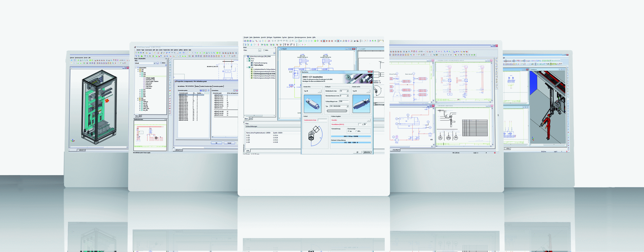Viewport: 644px width, 252px height.
Task: Expand the Docu tree node
Action: coord(247,59)
